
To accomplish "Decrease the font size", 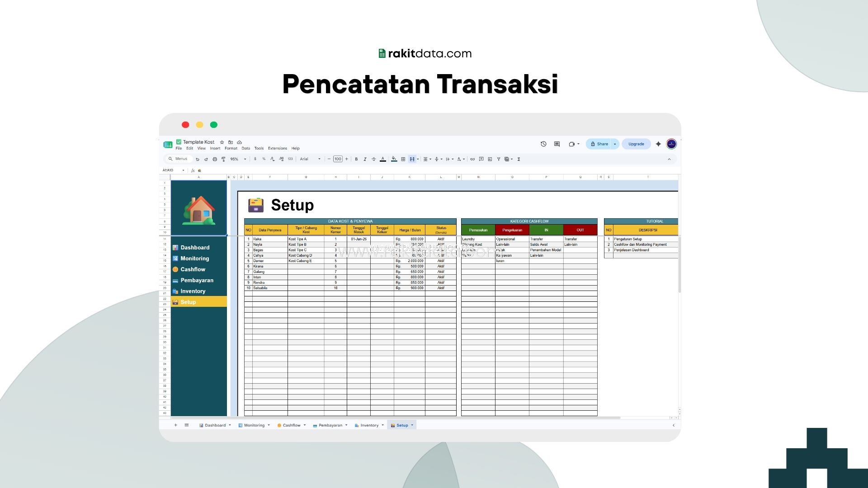I will [329, 159].
